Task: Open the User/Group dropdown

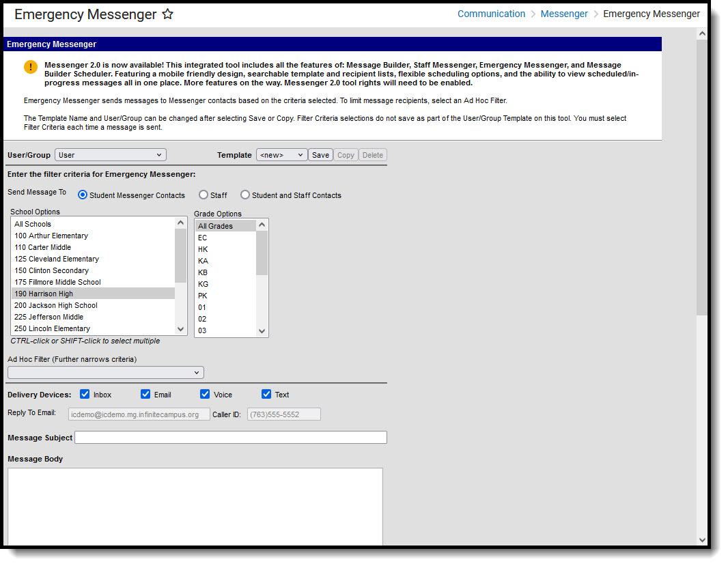Action: coord(111,155)
